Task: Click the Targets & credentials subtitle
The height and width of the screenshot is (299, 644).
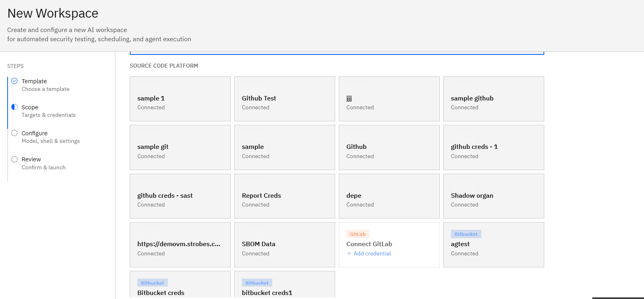Action: [x=48, y=115]
